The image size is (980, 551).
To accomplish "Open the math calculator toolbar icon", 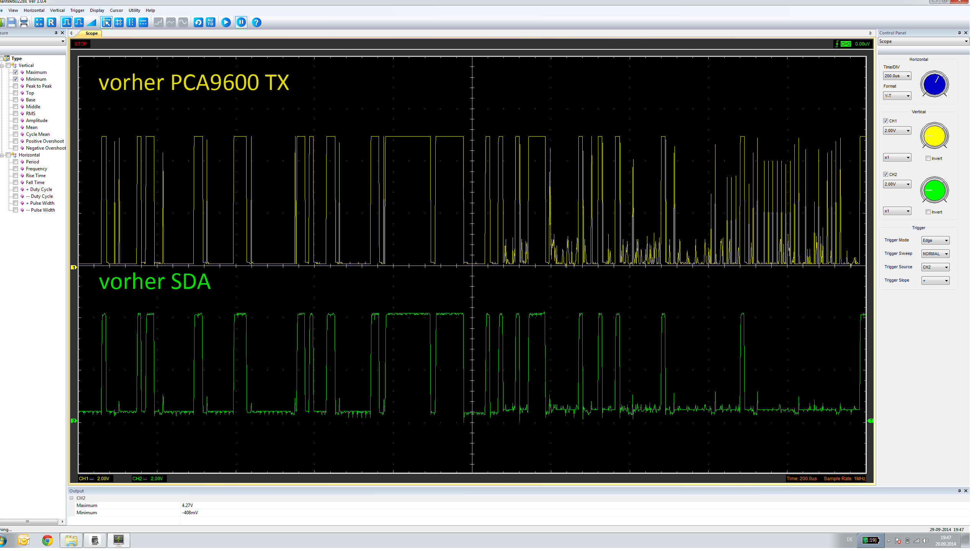I will (39, 23).
